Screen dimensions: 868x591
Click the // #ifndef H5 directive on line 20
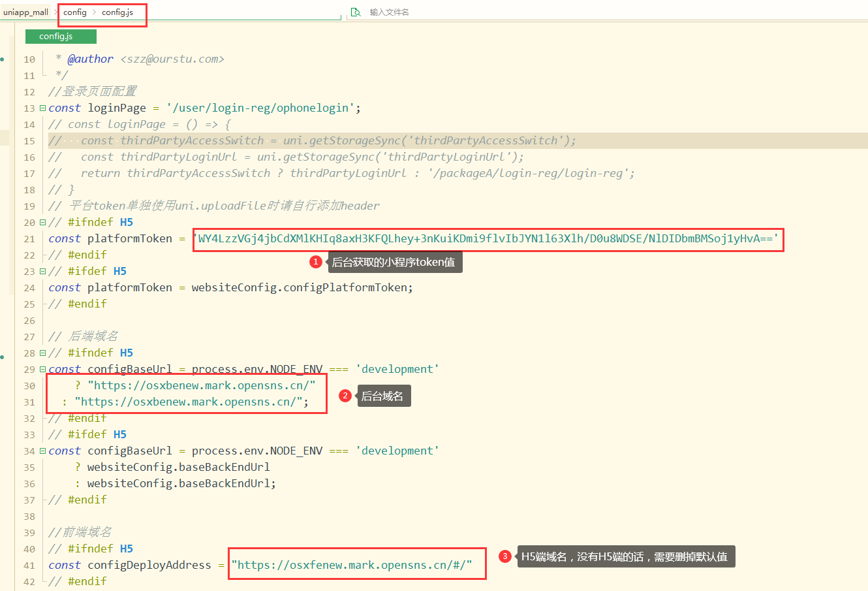coord(91,222)
